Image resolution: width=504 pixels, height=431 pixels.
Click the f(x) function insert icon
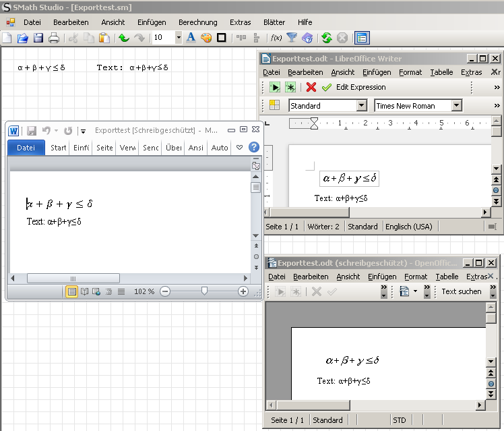coord(276,38)
